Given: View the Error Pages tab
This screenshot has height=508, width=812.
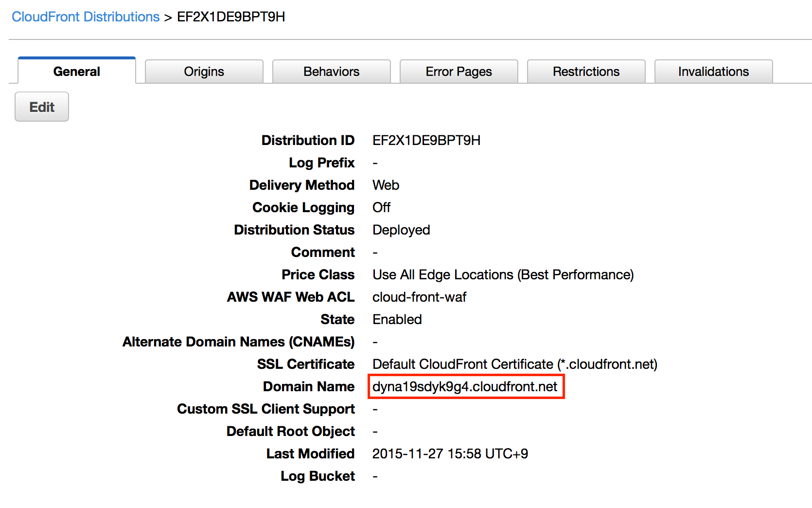Looking at the screenshot, I should click(459, 72).
